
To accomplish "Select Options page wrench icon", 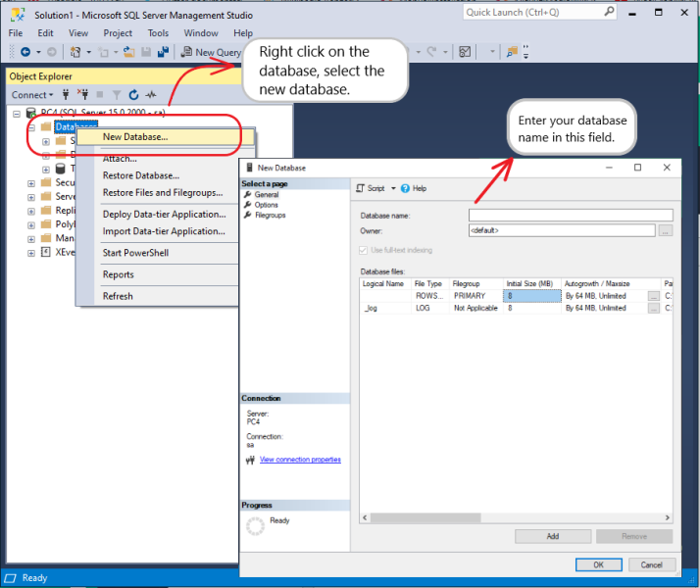I will (248, 205).
